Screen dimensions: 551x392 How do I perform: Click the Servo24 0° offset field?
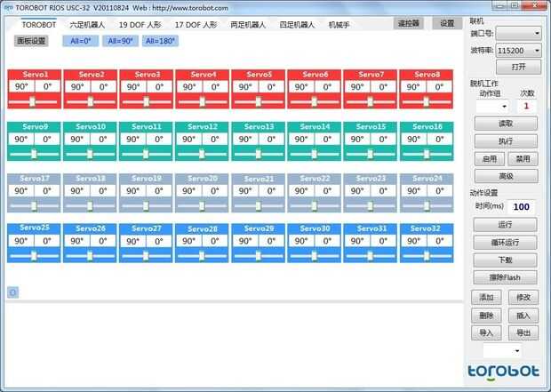439,190
